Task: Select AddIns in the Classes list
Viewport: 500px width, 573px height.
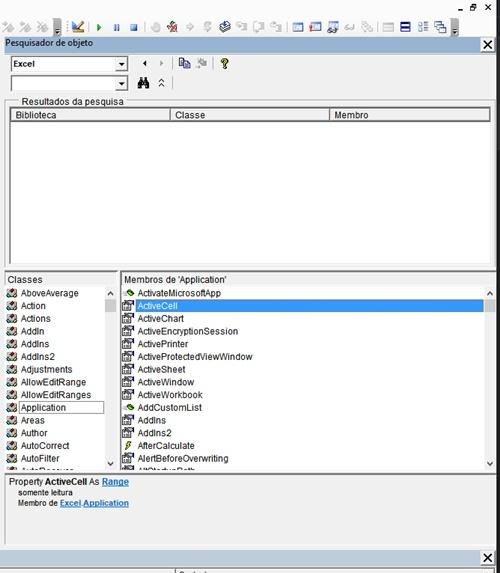Action: pos(35,344)
